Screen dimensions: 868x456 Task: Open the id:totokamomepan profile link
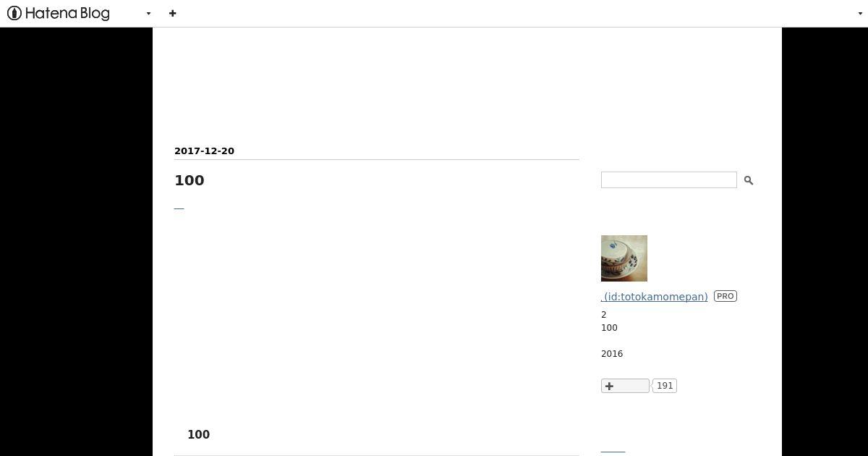(655, 297)
